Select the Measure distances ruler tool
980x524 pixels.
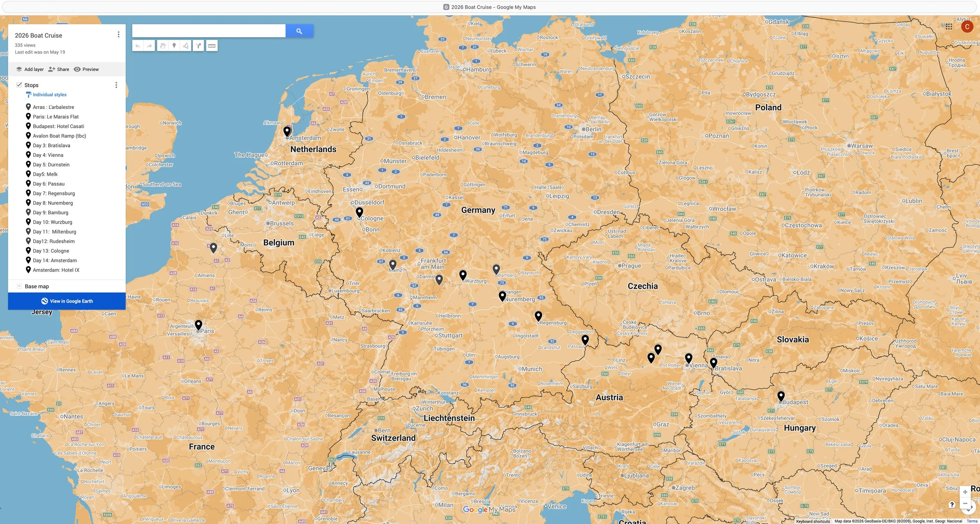(212, 46)
